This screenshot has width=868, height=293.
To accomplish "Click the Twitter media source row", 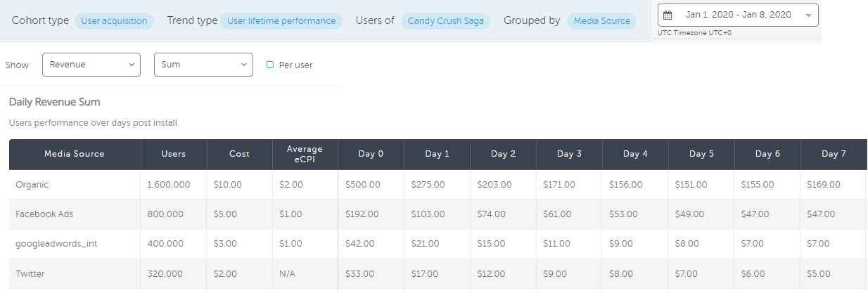I will tap(30, 274).
